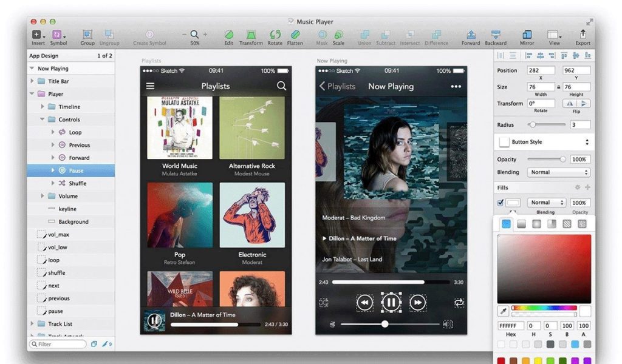Open the fill Blending Normal dropdown
The width and height of the screenshot is (622, 364).
[546, 203]
